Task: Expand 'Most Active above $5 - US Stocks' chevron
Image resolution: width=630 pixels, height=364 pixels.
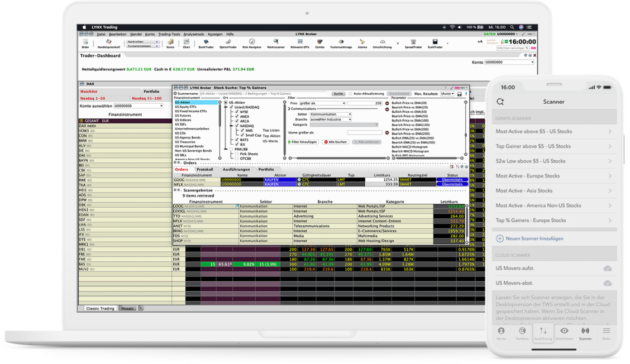Action: (609, 131)
